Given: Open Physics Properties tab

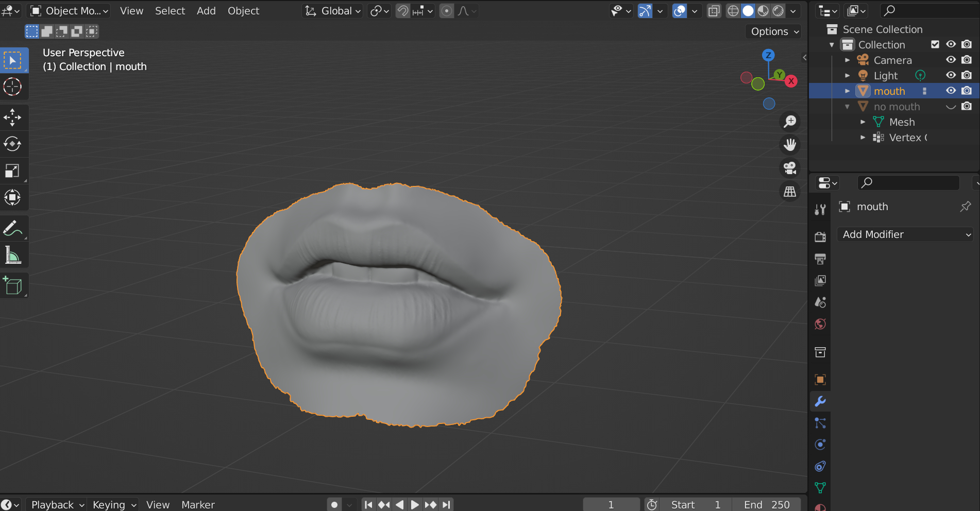Looking at the screenshot, I should (820, 444).
